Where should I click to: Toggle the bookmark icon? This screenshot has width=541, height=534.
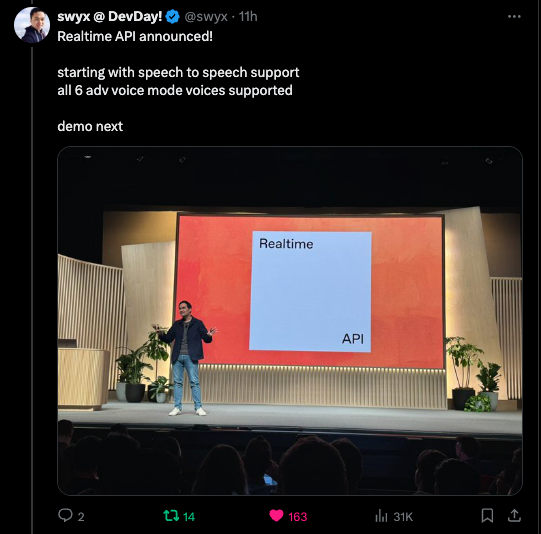pos(487,516)
